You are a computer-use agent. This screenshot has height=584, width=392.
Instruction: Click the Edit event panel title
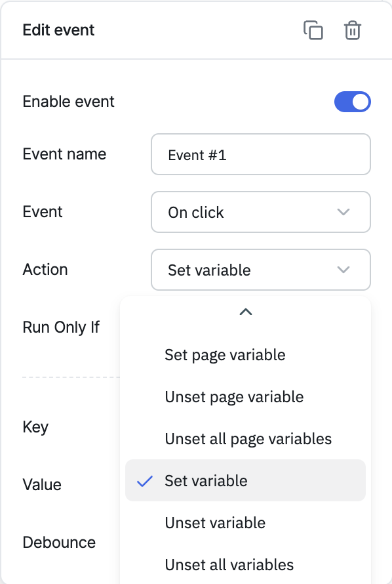[58, 30]
